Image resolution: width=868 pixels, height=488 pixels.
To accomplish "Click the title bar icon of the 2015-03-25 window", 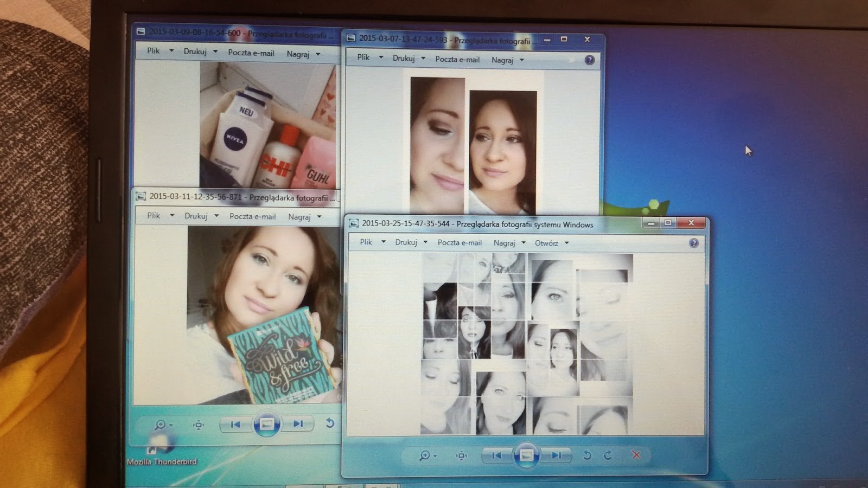I will 354,223.
